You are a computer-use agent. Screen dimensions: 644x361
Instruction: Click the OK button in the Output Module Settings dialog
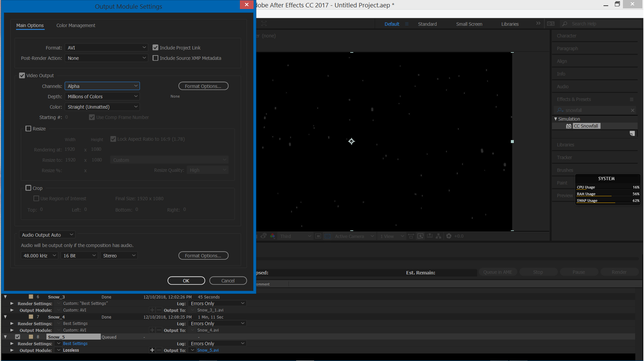[x=186, y=280]
